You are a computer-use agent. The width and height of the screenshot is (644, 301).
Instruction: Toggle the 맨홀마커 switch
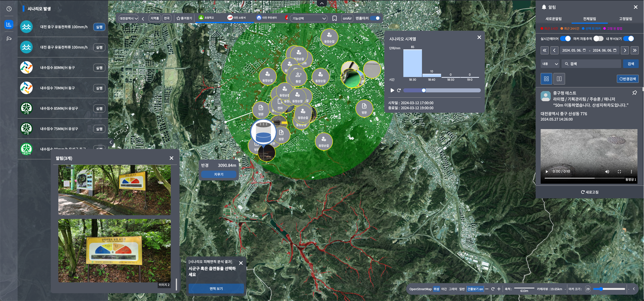pos(375,18)
